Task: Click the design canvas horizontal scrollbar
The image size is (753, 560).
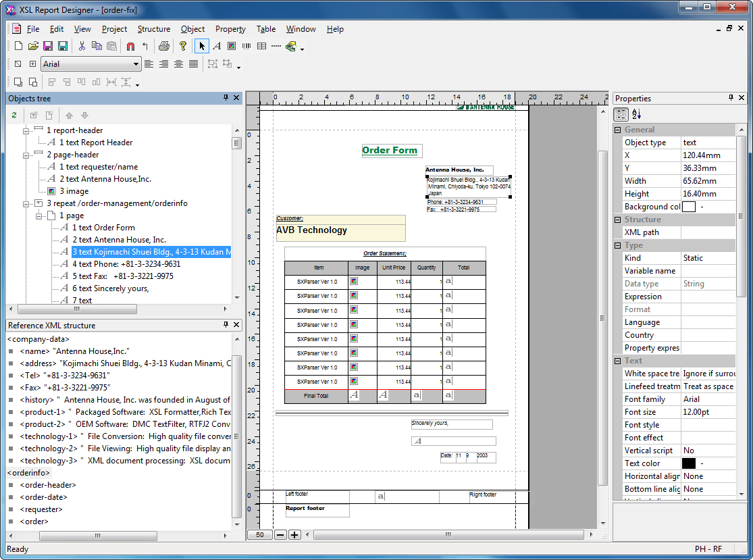Action: point(448,534)
